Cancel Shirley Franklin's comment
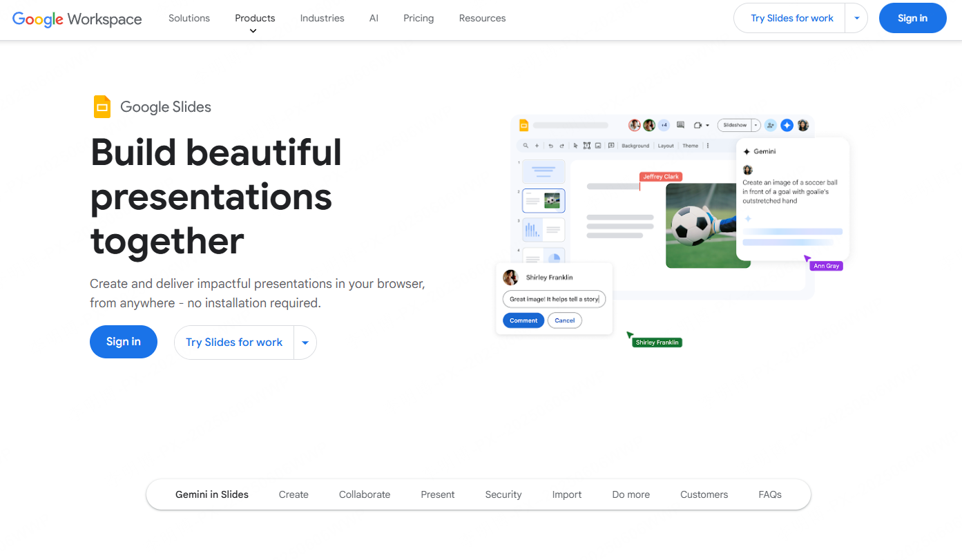Viewport: 962px width, 560px height. (564, 320)
